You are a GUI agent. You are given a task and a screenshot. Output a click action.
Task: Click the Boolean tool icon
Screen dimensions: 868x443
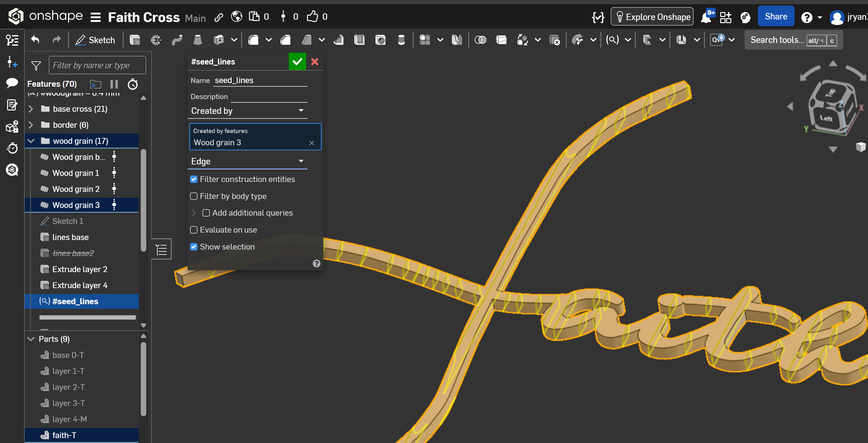480,40
